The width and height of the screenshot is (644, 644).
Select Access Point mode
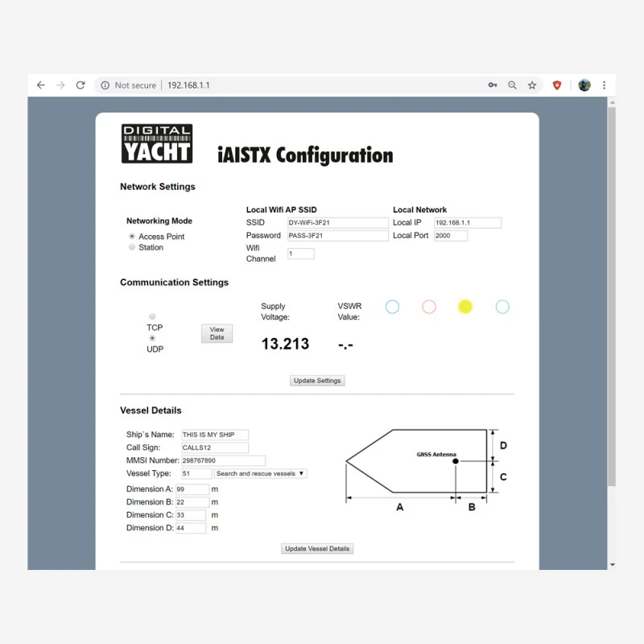tap(131, 236)
